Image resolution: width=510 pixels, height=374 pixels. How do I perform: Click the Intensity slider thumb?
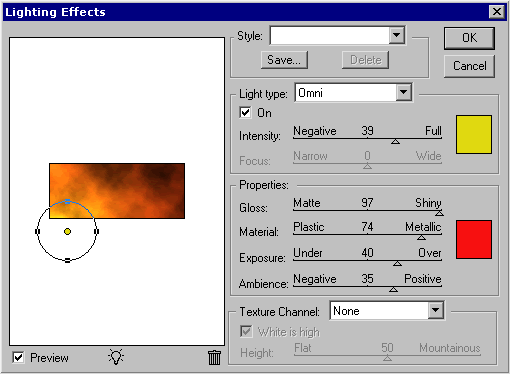[395, 142]
